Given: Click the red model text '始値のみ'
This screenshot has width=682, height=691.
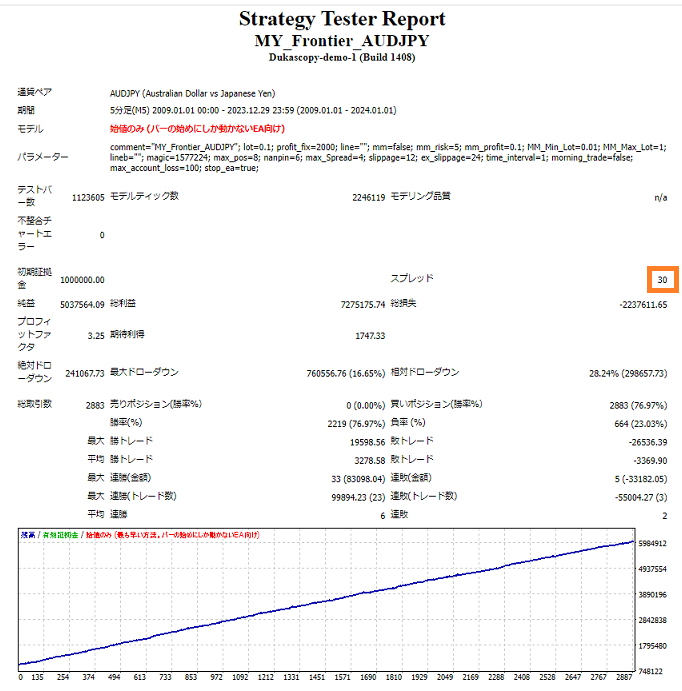Looking at the screenshot, I should [x=197, y=129].
